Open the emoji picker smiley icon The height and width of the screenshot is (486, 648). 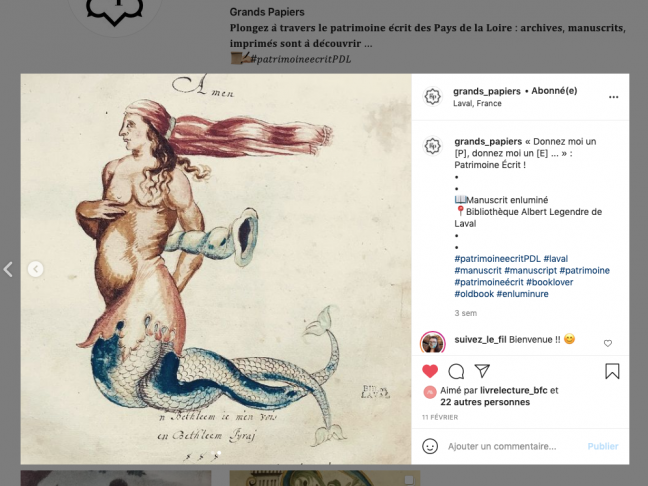coord(430,446)
